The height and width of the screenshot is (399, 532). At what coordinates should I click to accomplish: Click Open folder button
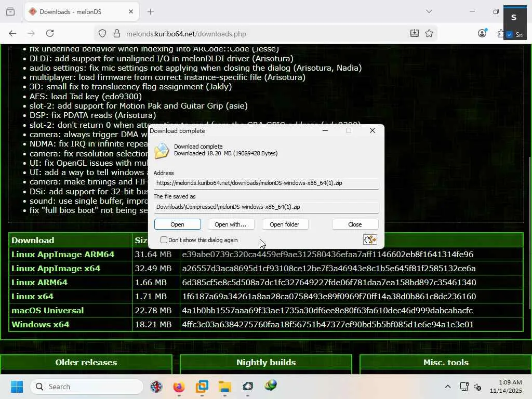pyautogui.click(x=285, y=224)
